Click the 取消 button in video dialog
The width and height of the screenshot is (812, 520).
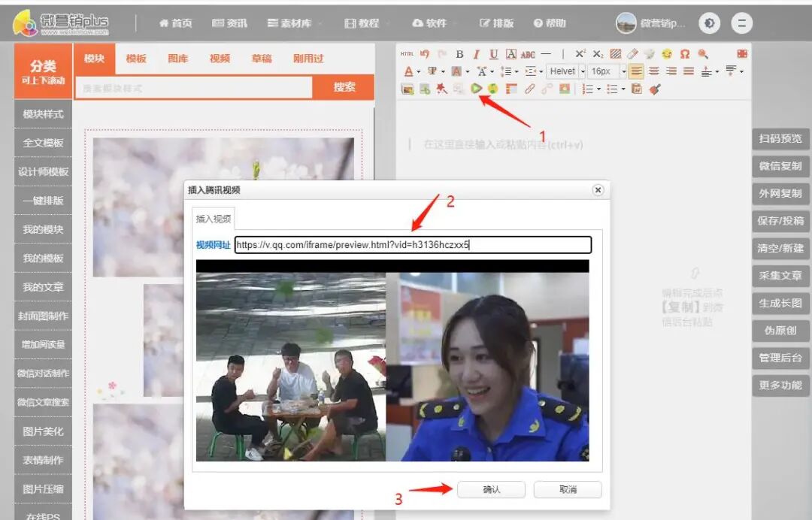(x=568, y=489)
